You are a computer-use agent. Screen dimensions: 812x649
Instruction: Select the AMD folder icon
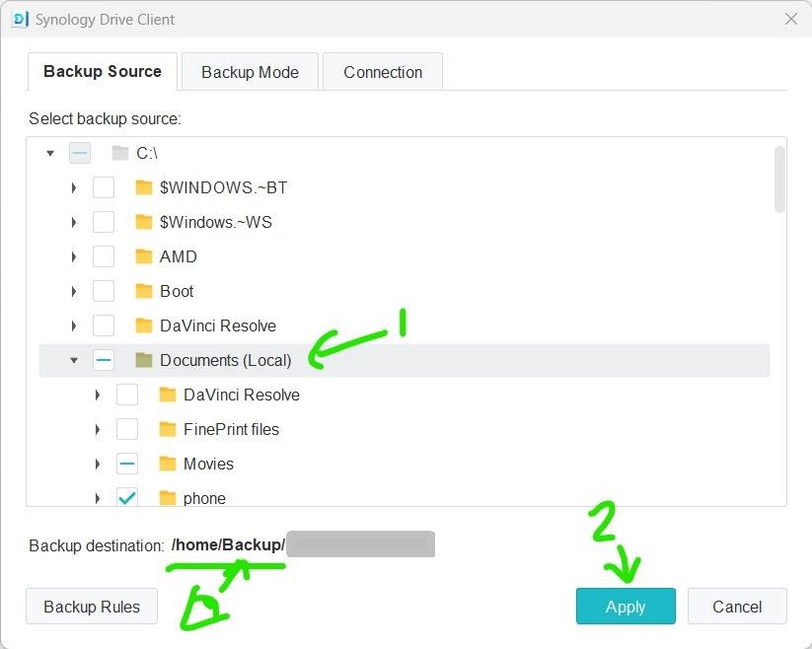coord(144,256)
